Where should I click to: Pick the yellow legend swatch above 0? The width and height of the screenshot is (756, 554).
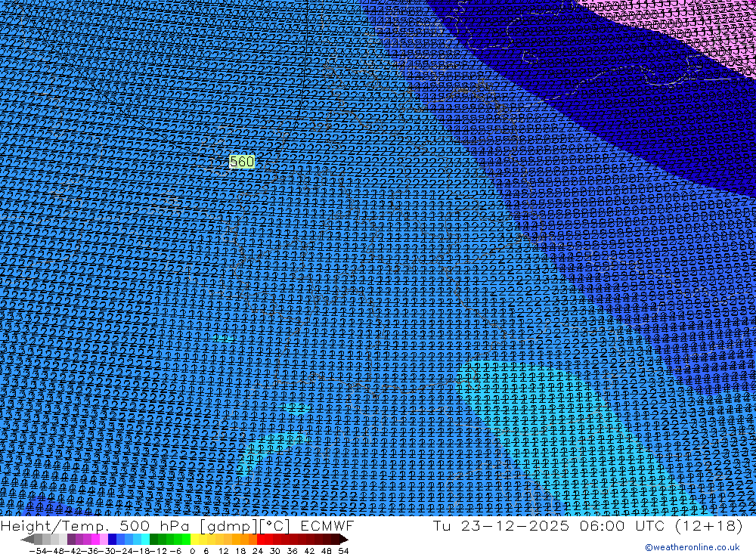click(x=194, y=540)
